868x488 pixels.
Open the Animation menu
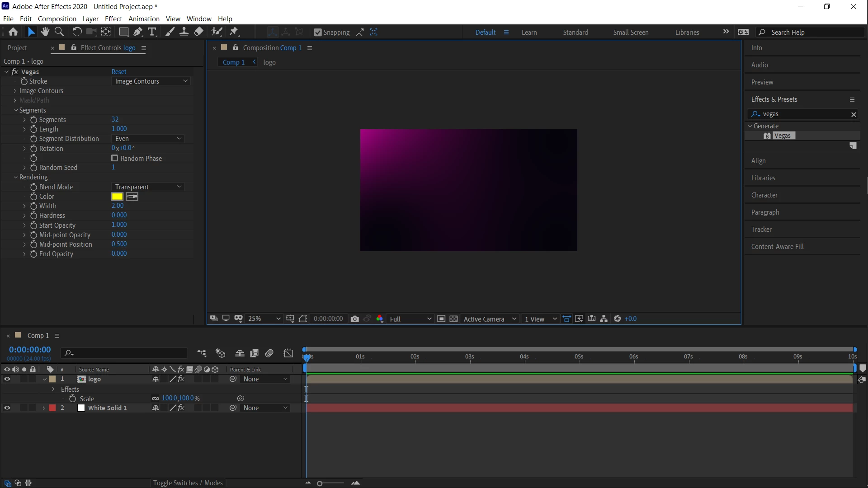(x=144, y=19)
